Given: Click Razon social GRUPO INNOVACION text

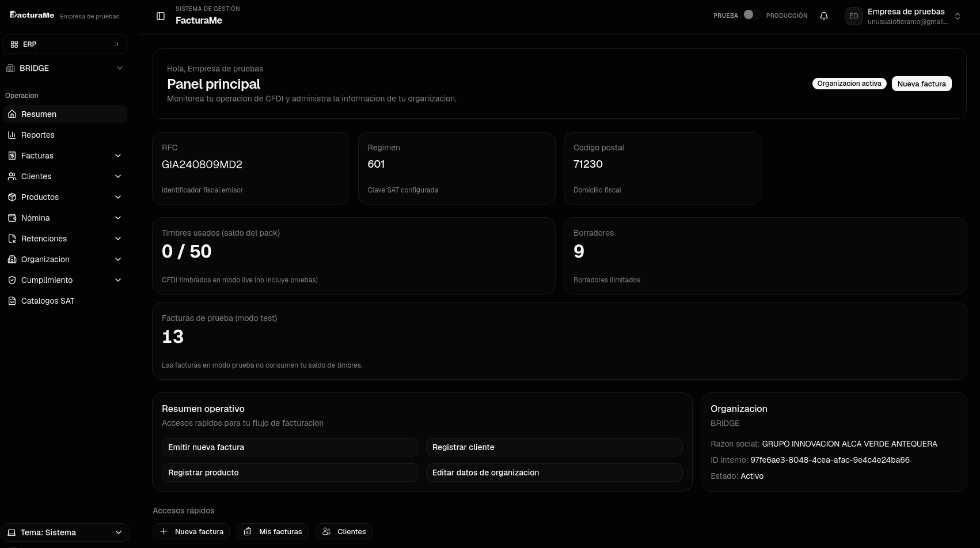Looking at the screenshot, I should tap(849, 444).
